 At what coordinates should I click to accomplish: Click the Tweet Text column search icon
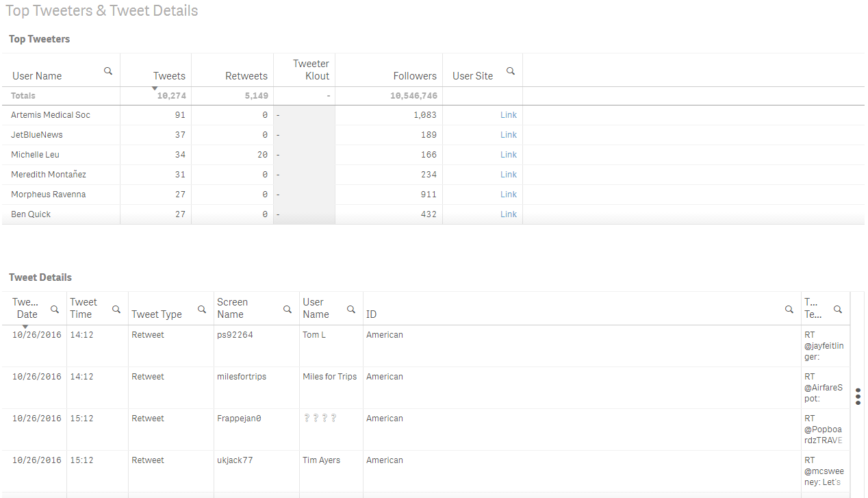[x=838, y=310]
